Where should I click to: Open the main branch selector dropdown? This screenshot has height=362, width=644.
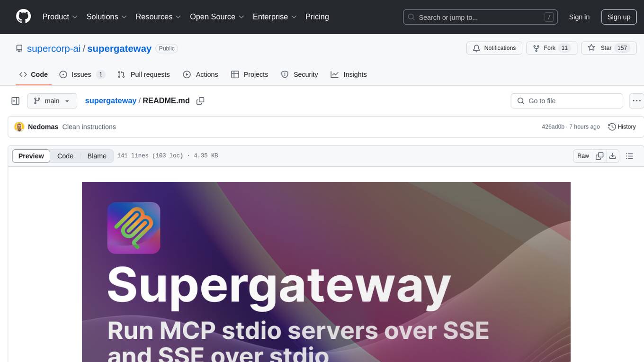pyautogui.click(x=52, y=101)
